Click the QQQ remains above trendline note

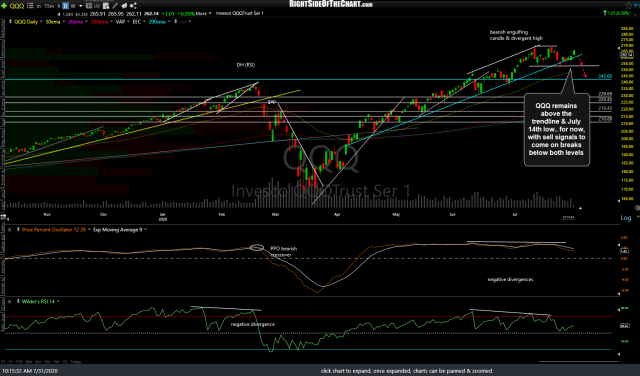(x=556, y=129)
